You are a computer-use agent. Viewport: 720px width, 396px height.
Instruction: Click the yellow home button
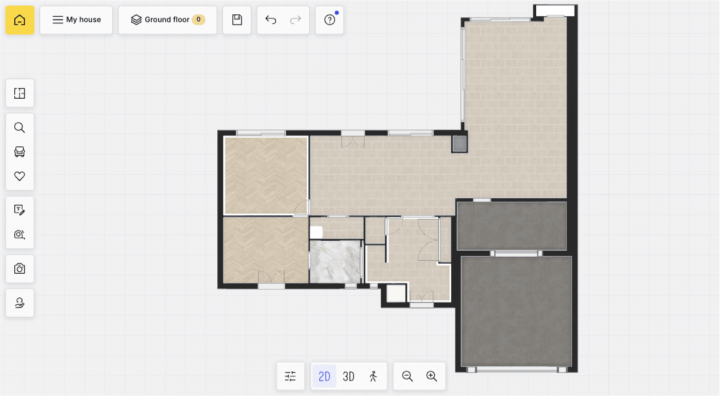pos(20,20)
